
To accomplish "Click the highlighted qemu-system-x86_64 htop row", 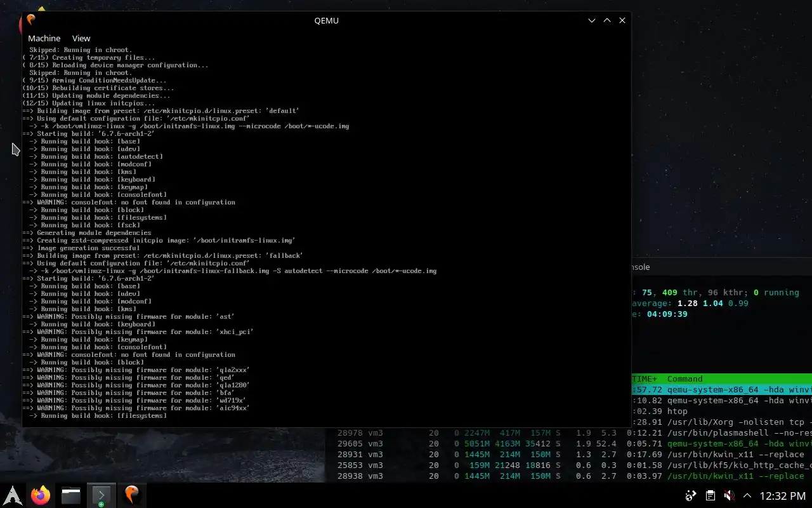I will coord(722,389).
